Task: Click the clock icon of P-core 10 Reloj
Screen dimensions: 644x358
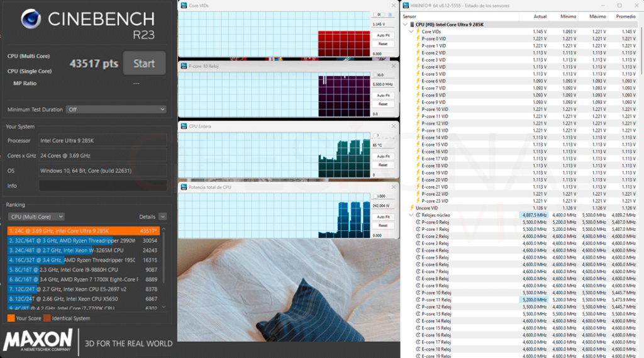Action: tap(418, 293)
